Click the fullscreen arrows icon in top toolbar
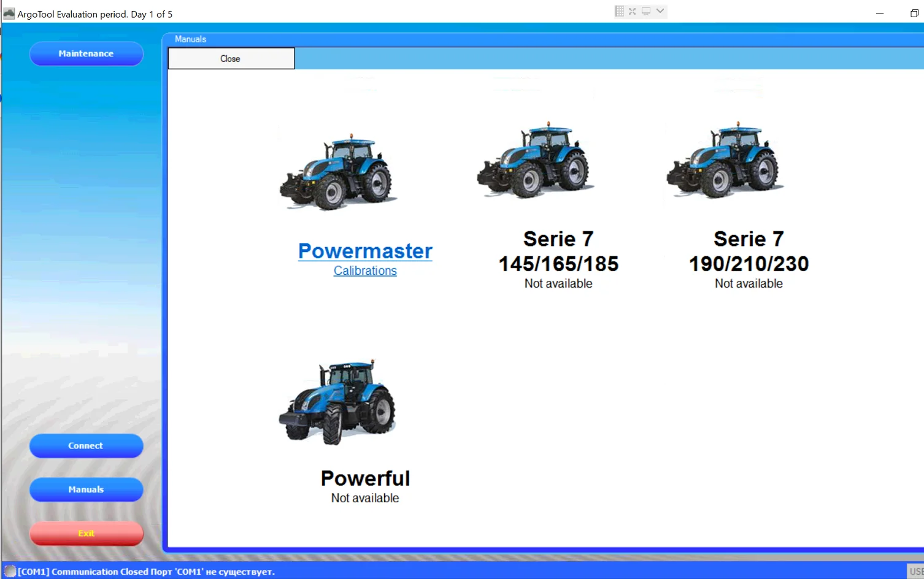The width and height of the screenshot is (924, 579). (x=633, y=11)
